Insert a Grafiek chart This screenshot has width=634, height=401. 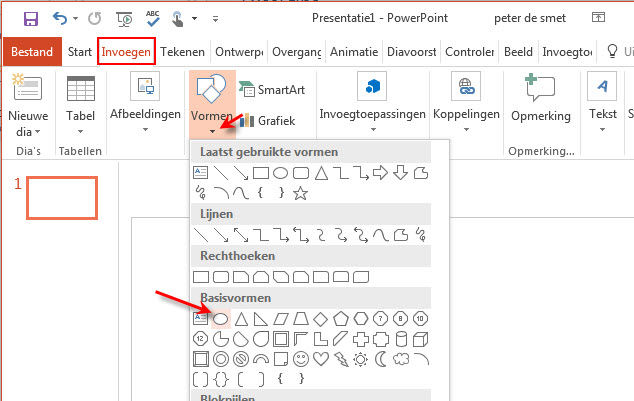click(x=268, y=120)
